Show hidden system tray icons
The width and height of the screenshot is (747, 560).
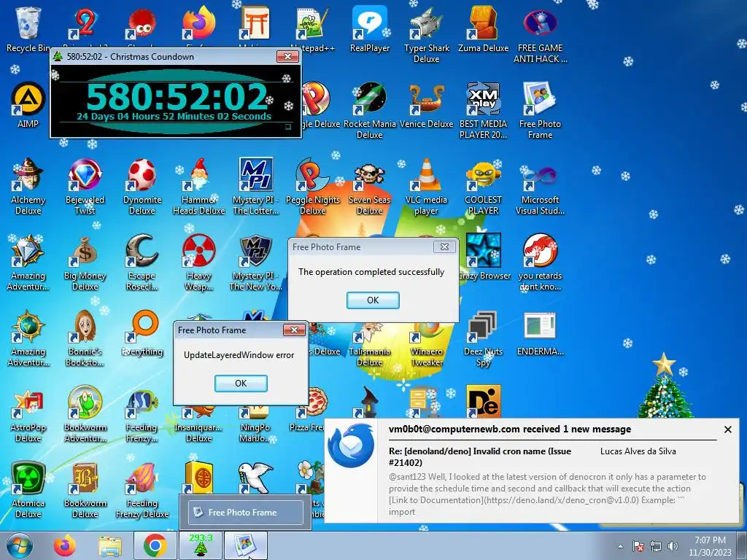pos(620,546)
